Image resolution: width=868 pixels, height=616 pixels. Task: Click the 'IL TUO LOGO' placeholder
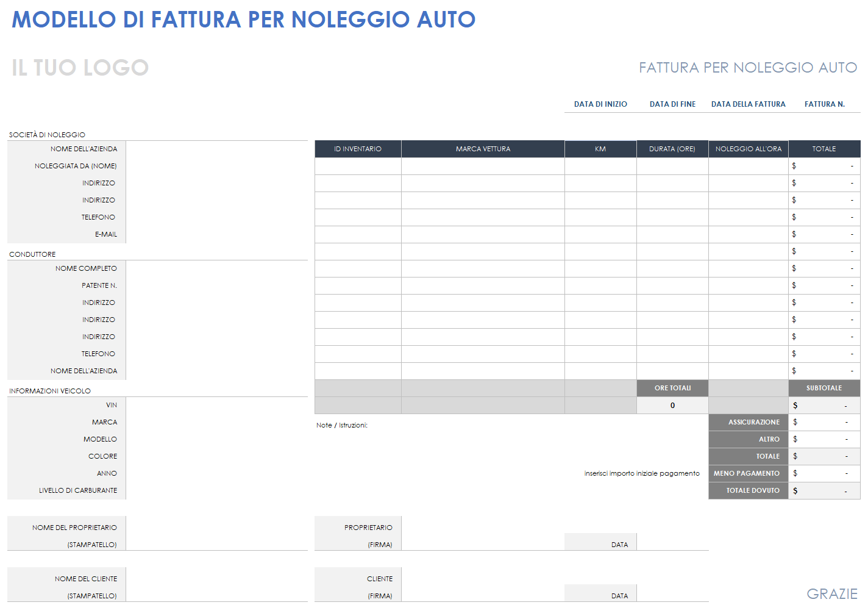click(x=80, y=68)
